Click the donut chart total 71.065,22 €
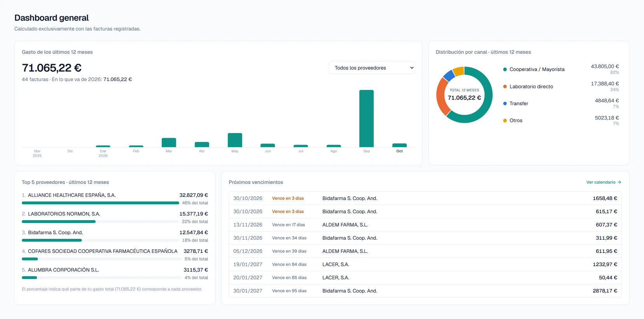This screenshot has width=644, height=319. pos(464,98)
